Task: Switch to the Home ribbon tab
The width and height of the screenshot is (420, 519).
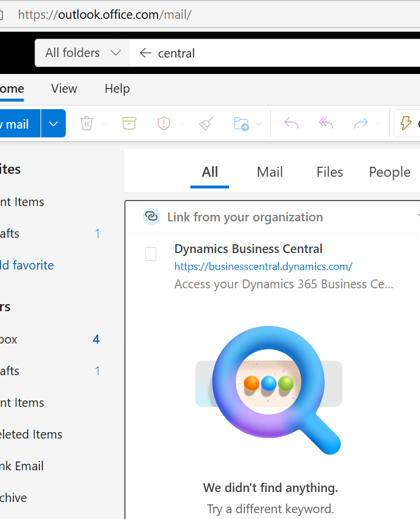Action: (x=12, y=89)
